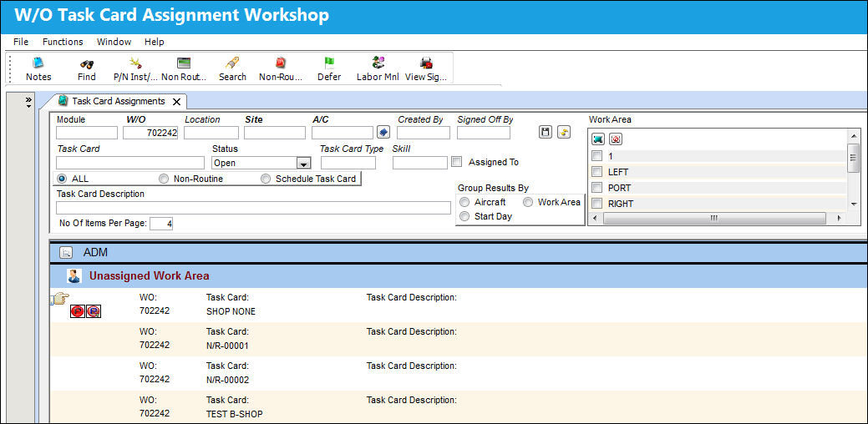Screen dimensions: 868x424
Task: Click the Work Area select-all icon
Action: (x=598, y=139)
